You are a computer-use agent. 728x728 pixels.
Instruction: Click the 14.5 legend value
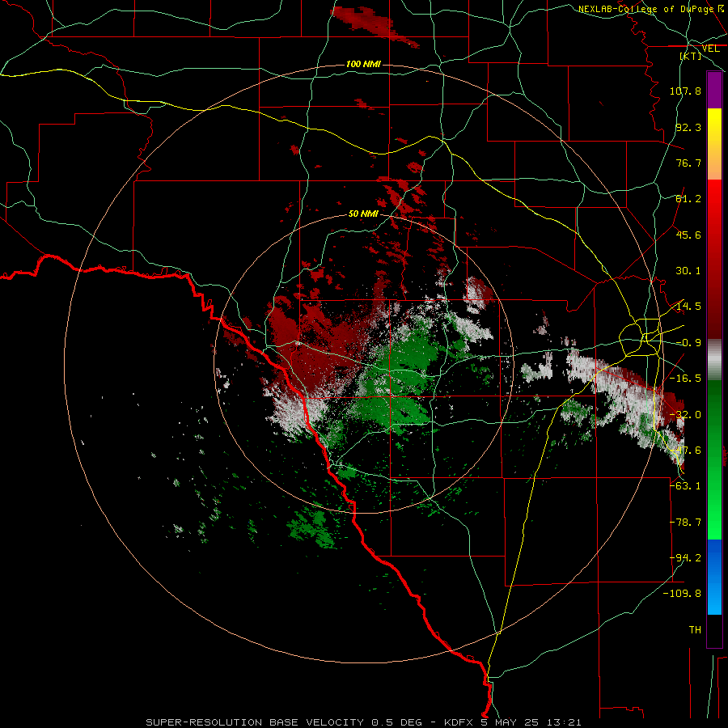coord(688,307)
